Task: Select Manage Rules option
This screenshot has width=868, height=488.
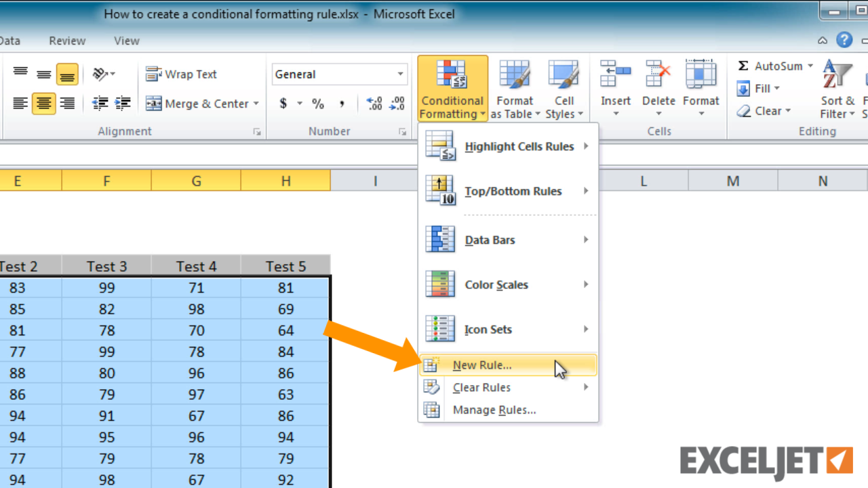Action: 494,409
